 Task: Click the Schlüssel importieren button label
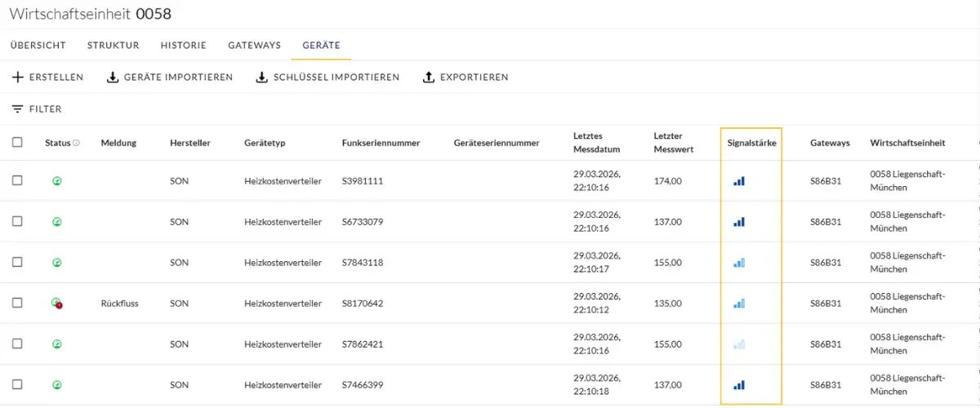click(x=336, y=78)
